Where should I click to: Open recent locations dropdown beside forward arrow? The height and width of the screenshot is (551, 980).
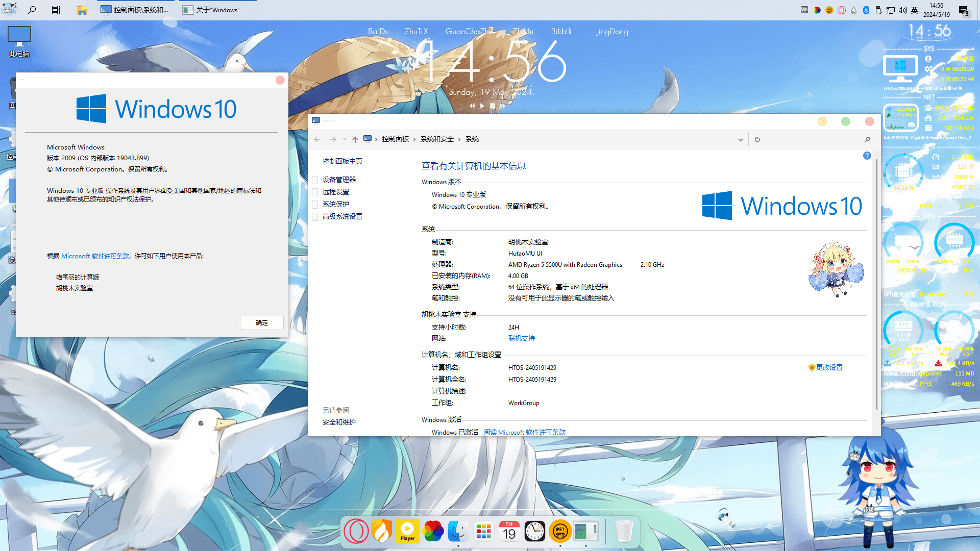click(345, 139)
